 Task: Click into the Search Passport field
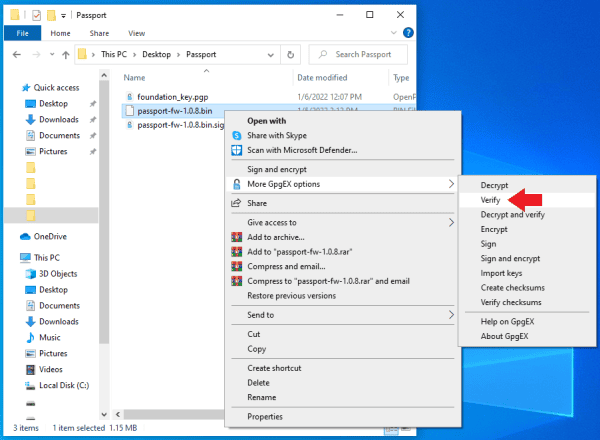tap(359, 55)
